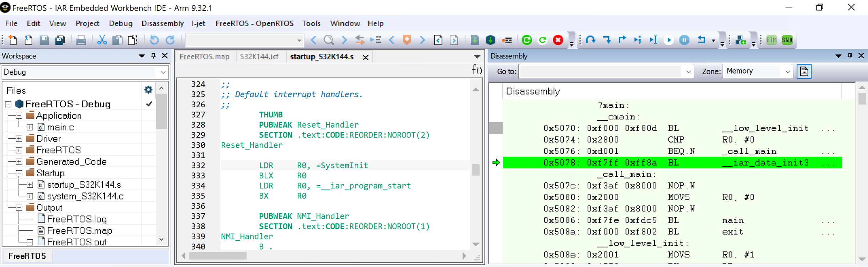The image size is (868, 267).
Task: Click Download and Debug hexagon icon
Action: 491,40
